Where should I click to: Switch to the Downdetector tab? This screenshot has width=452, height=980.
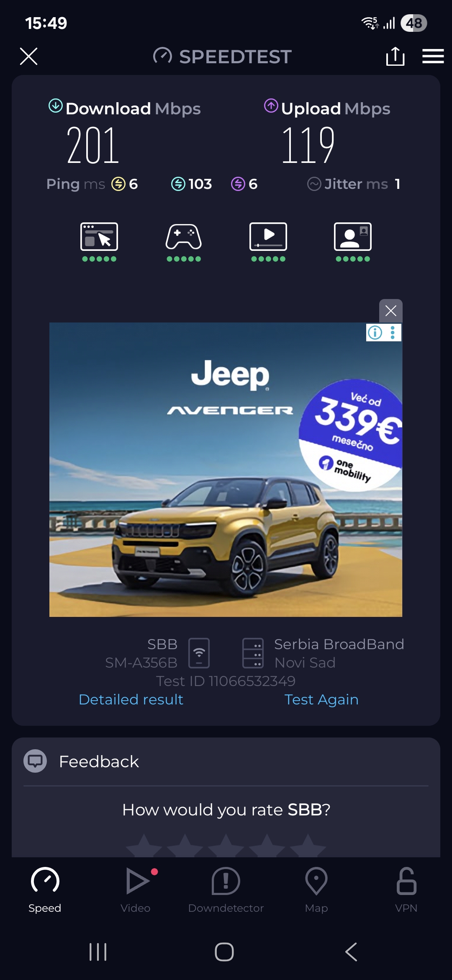pyautogui.click(x=226, y=890)
